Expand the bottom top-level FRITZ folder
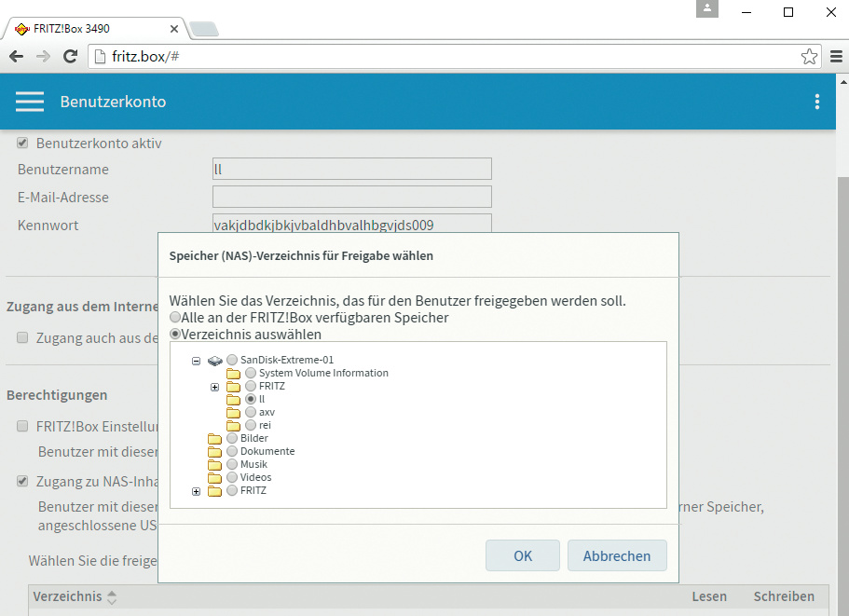This screenshot has width=849, height=616. [x=196, y=491]
